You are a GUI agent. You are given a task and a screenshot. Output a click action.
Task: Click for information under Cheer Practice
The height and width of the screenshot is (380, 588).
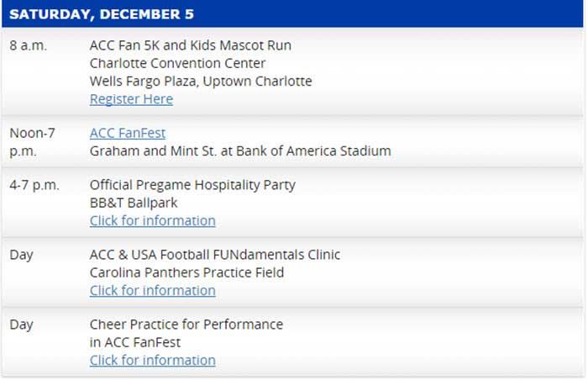click(152, 360)
